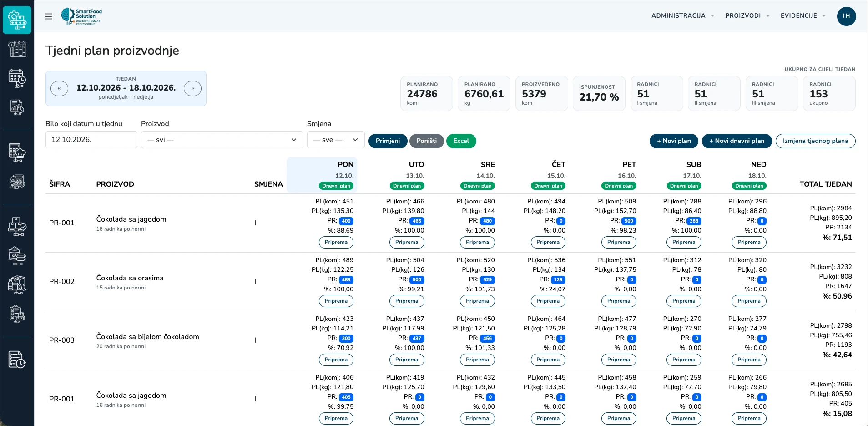The width and height of the screenshot is (868, 426).
Task: Click the Primjeni button
Action: [388, 141]
